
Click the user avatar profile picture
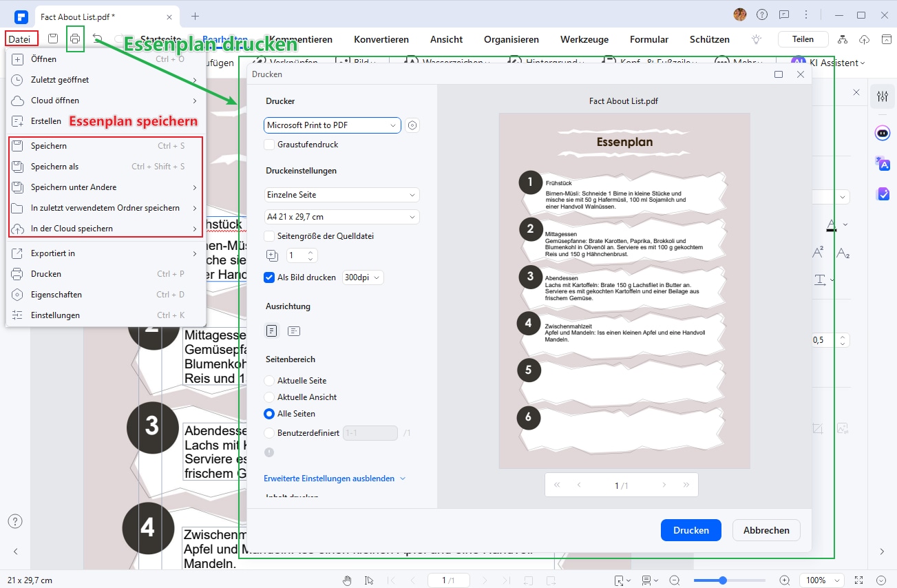(740, 14)
